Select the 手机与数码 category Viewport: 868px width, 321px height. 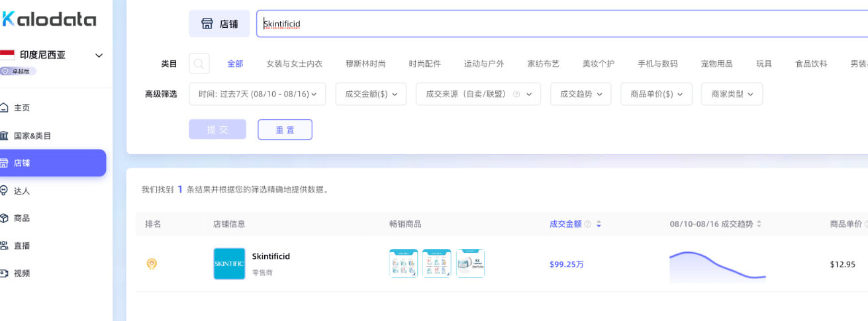[657, 64]
